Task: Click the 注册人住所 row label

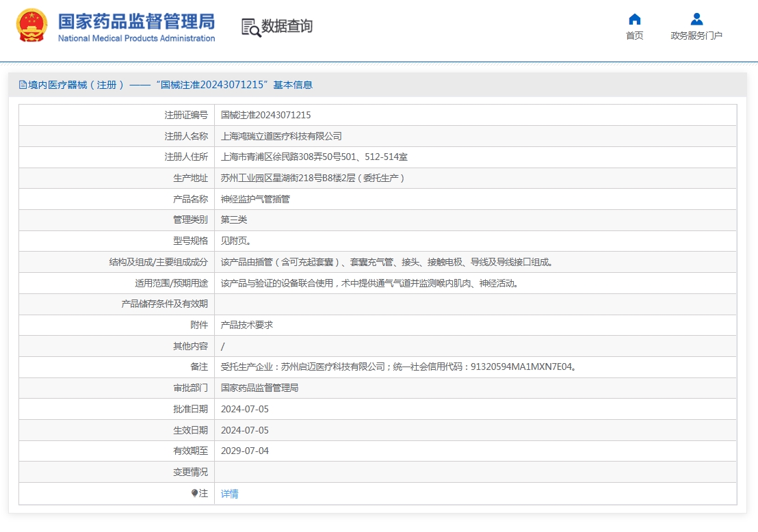Action: tap(186, 157)
